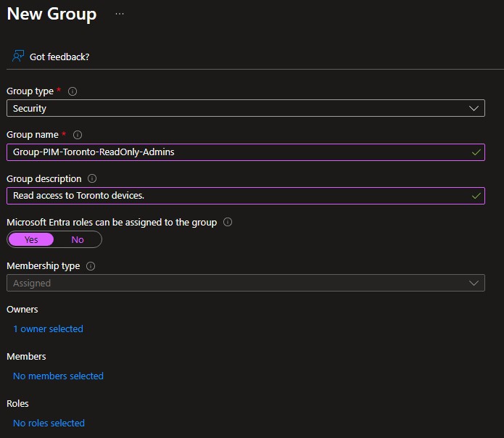
Task: Click inside the Group name text field
Action: (x=239, y=152)
